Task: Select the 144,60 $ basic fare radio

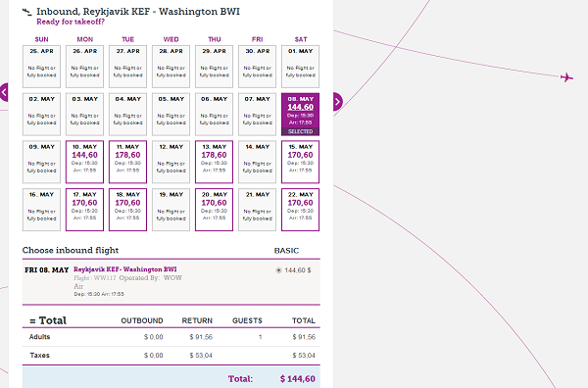Action: [278, 269]
